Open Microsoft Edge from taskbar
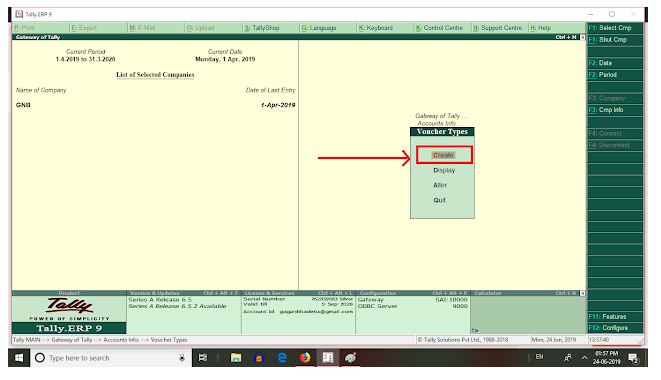Screen dimensions: 661x380 [282, 358]
